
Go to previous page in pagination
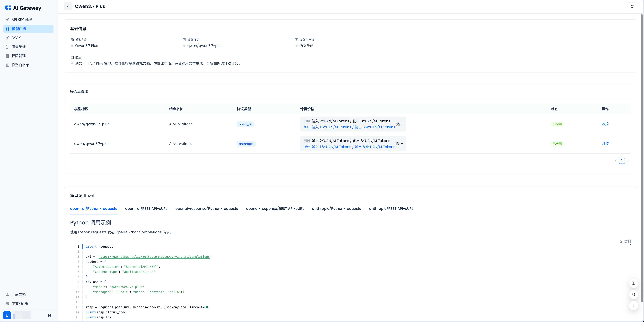615,161
